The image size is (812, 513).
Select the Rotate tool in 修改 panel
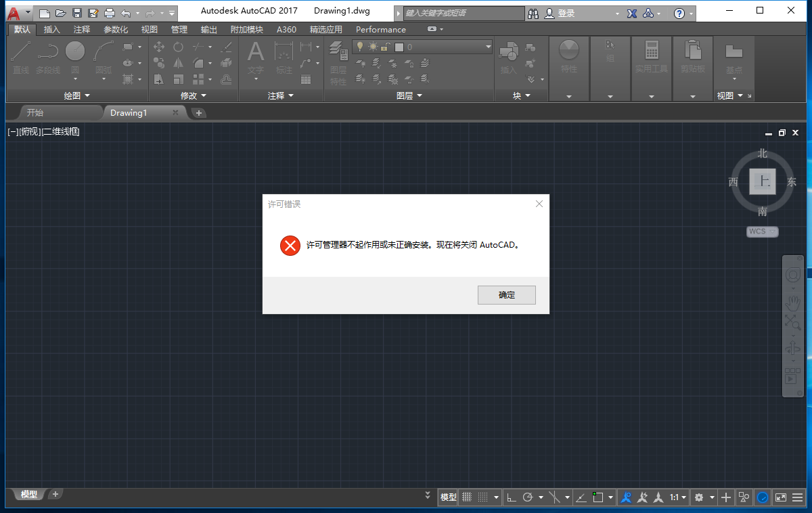pos(178,47)
